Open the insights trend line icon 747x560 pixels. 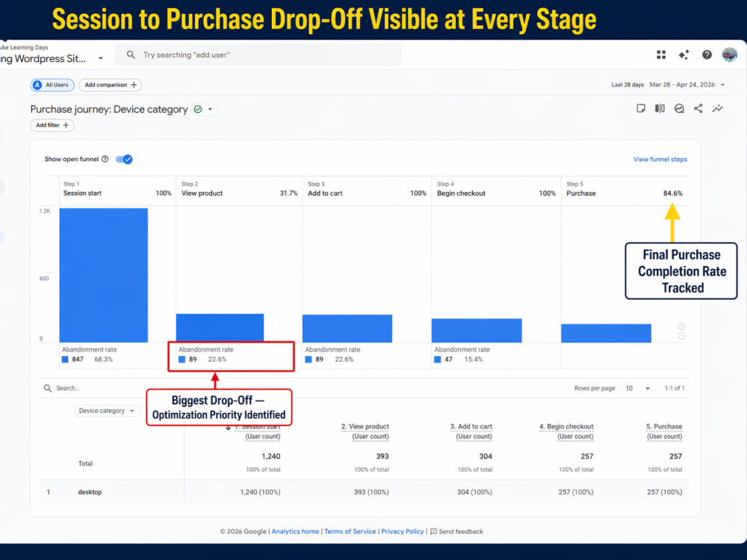pos(717,108)
